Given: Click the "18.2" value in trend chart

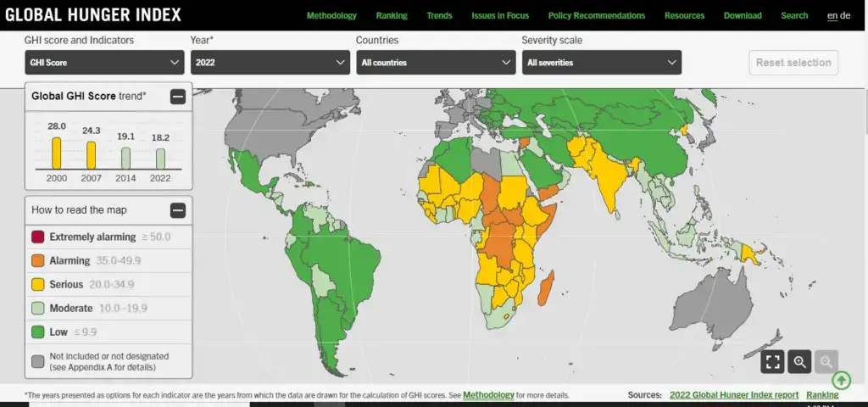Looking at the screenshot, I should point(160,137).
